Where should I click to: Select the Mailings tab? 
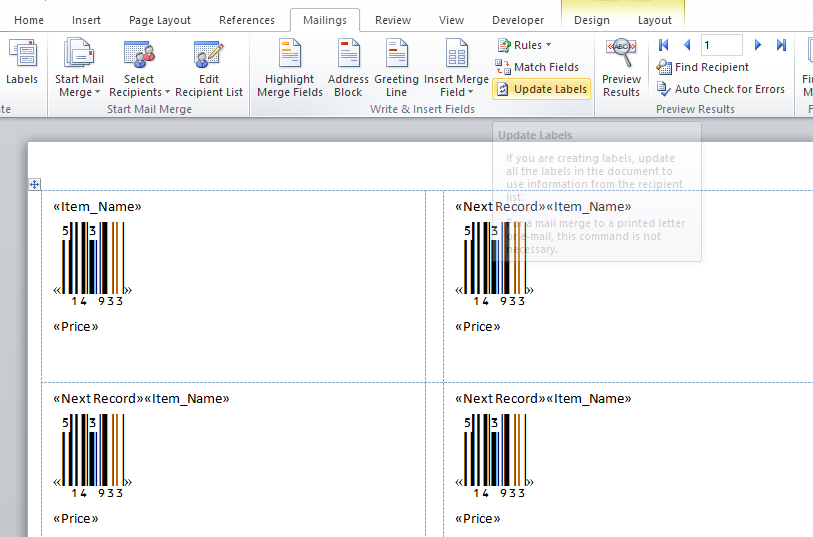(325, 20)
